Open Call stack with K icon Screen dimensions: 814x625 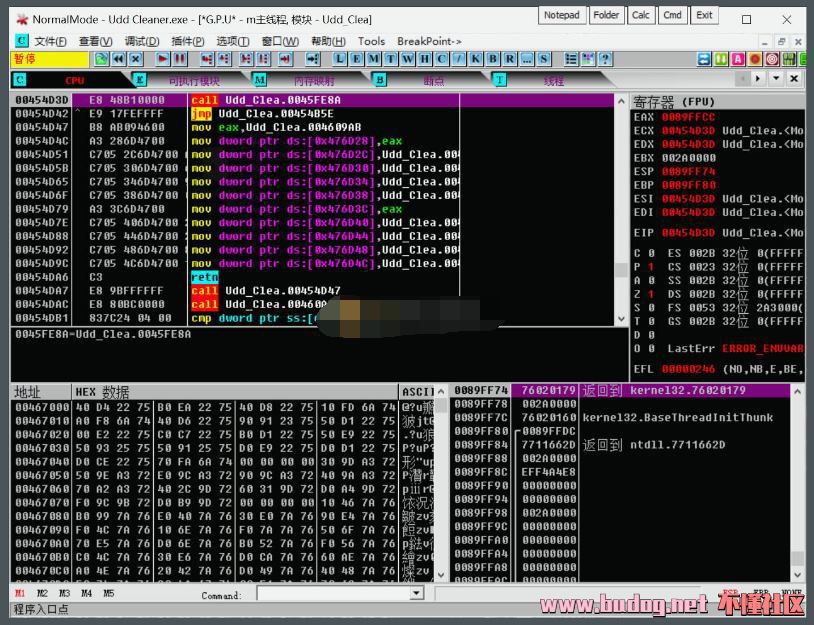476,59
